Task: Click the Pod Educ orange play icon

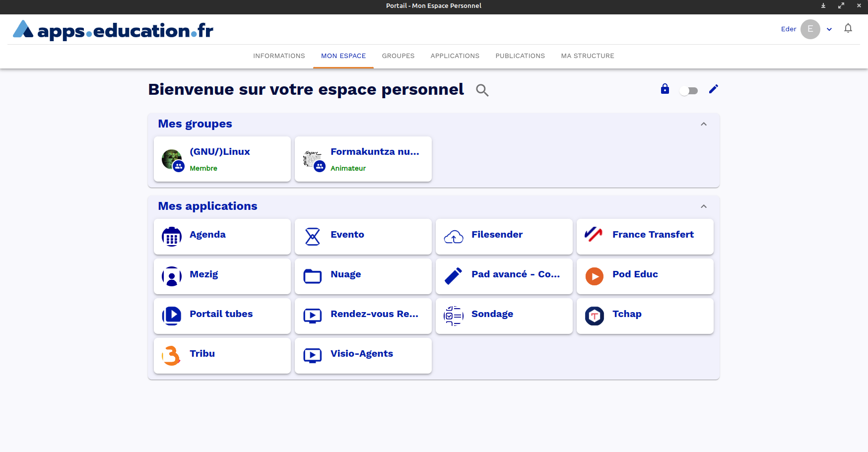Action: (x=594, y=276)
